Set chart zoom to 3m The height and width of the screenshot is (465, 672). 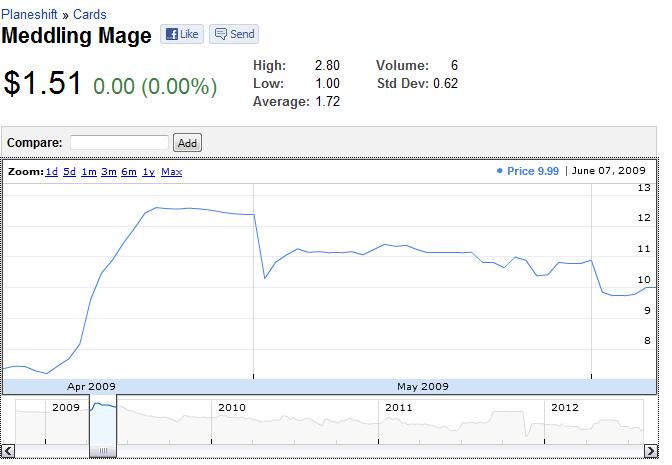tap(109, 172)
